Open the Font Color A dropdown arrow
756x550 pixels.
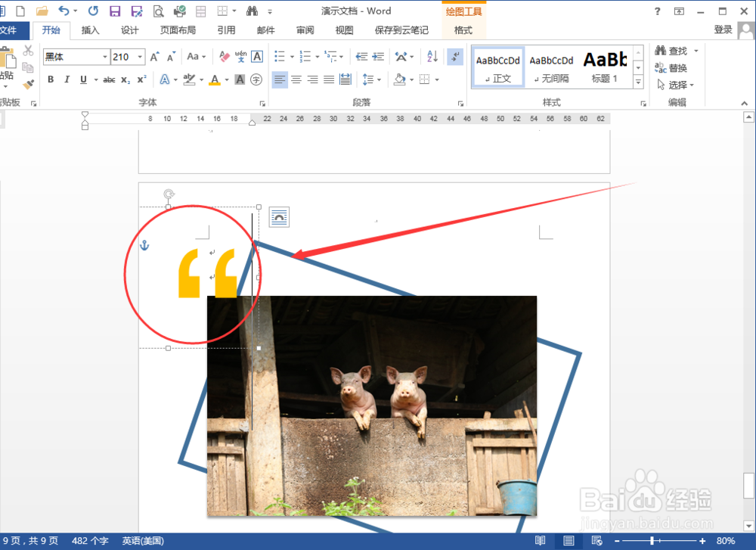click(227, 79)
